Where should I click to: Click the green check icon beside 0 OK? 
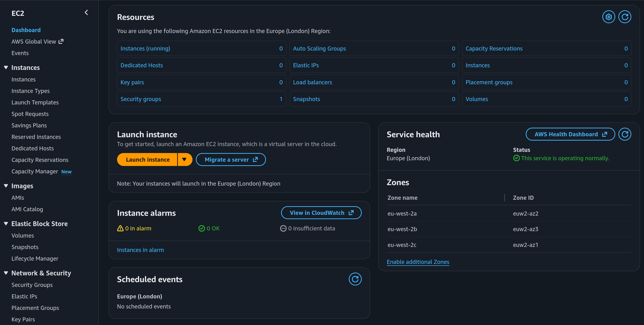pyautogui.click(x=202, y=228)
